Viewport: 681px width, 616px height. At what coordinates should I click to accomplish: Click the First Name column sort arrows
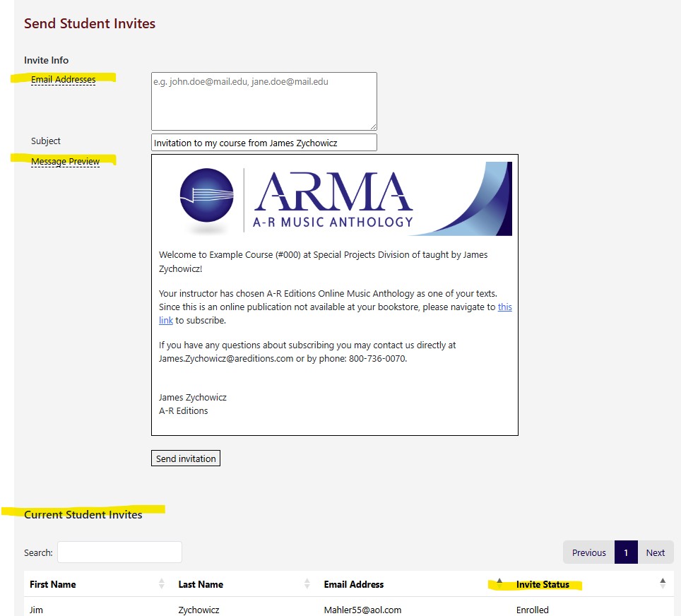162,584
